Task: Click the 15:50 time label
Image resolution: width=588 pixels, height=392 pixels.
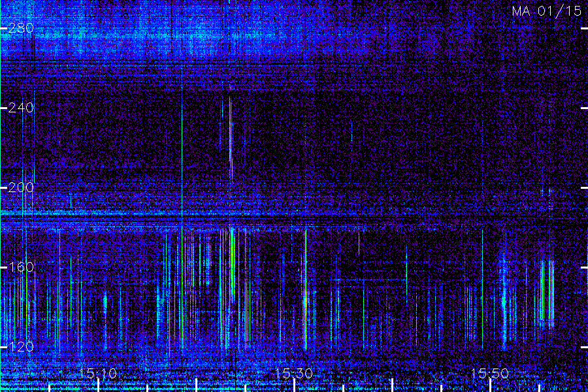Action: 490,373
